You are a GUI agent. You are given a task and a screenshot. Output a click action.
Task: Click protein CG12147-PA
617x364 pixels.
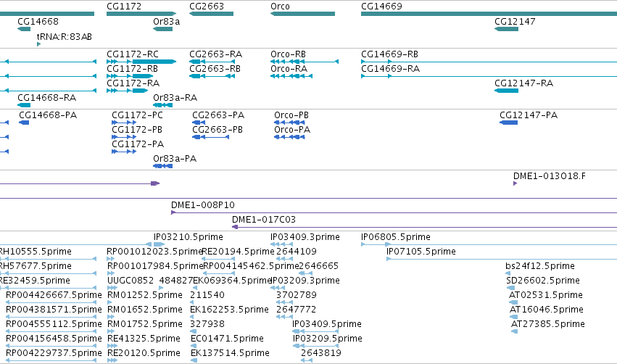click(529, 115)
